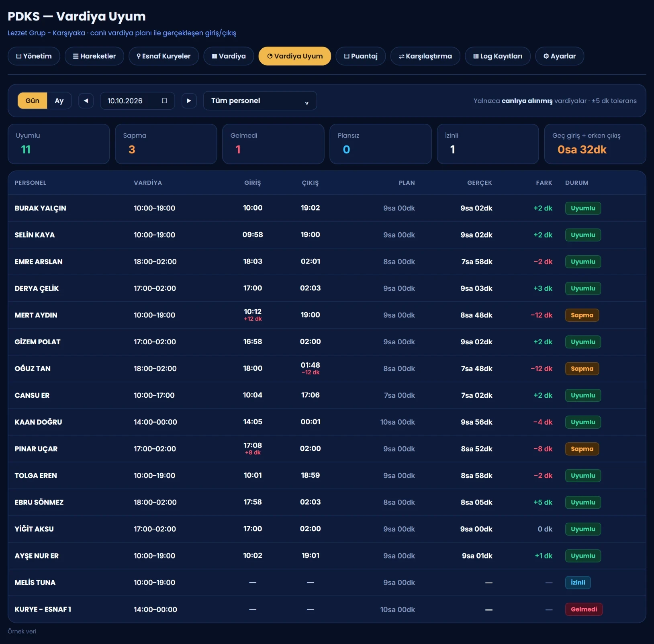Open Vardiya tab

coord(229,56)
